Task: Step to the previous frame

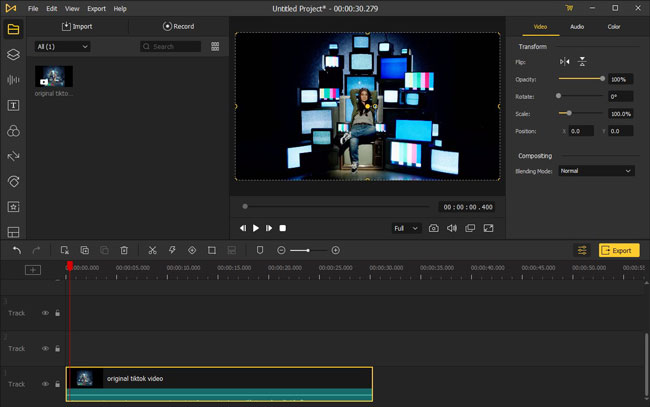Action: pos(243,228)
